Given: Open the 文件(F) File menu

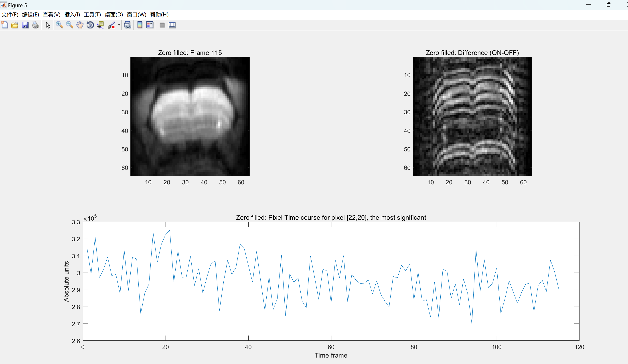Looking at the screenshot, I should tap(10, 14).
